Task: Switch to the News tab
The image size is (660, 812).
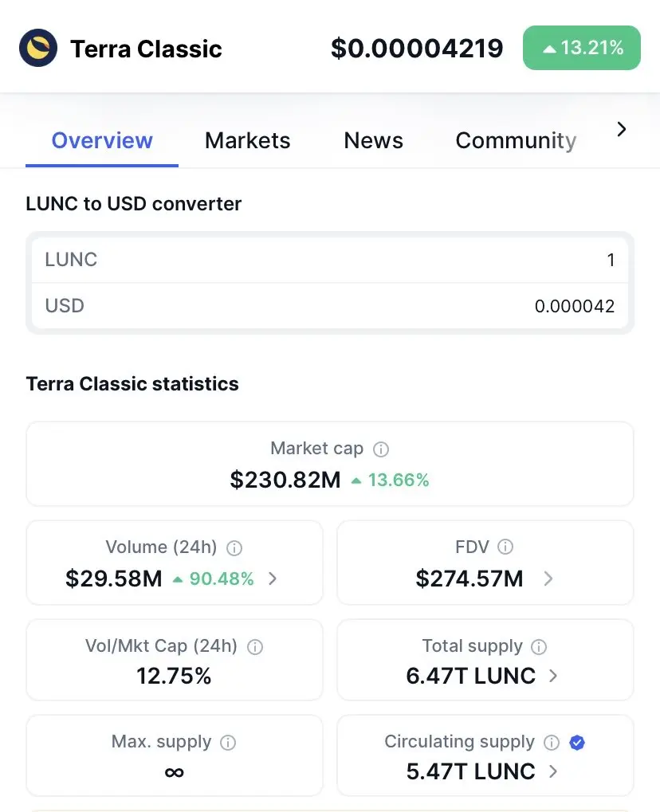Action: (x=374, y=140)
